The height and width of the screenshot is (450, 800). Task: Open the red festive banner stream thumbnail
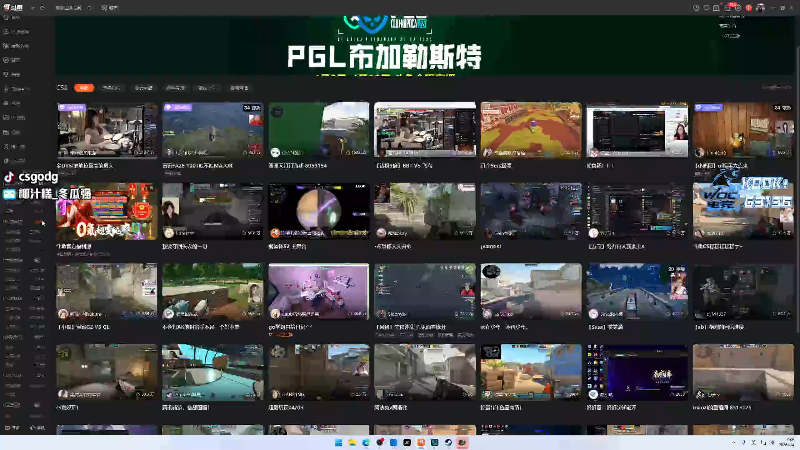(107, 211)
